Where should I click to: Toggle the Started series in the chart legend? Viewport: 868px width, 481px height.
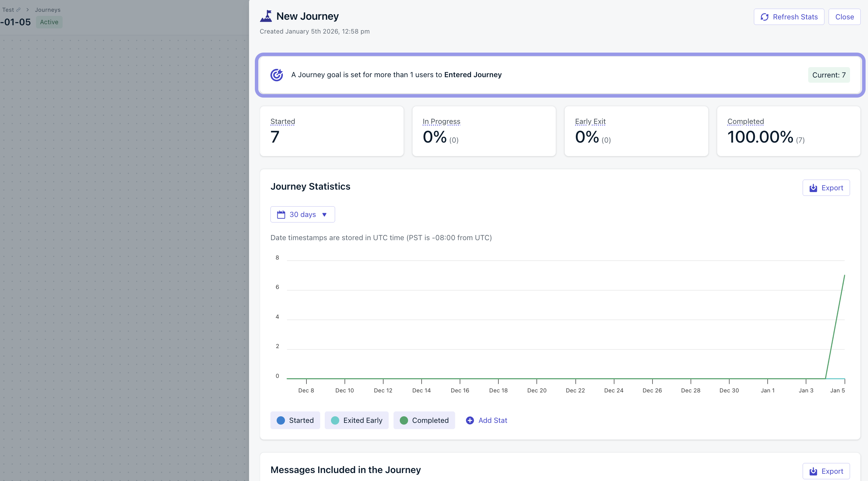pyautogui.click(x=295, y=420)
